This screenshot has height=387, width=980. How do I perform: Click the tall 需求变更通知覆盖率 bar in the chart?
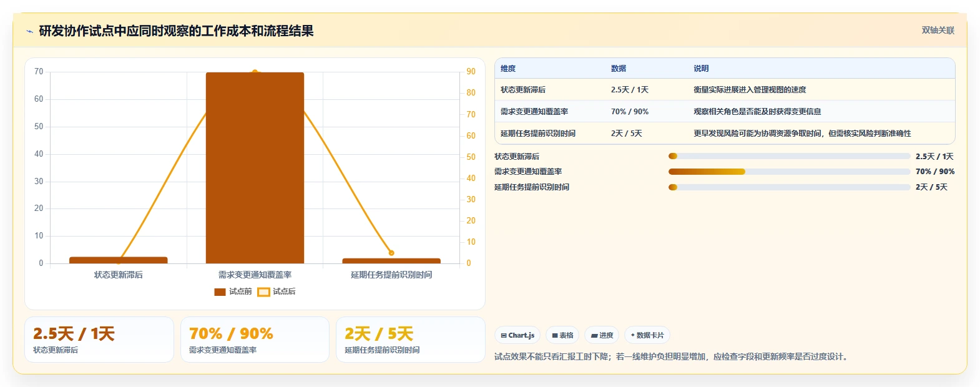[x=255, y=168]
